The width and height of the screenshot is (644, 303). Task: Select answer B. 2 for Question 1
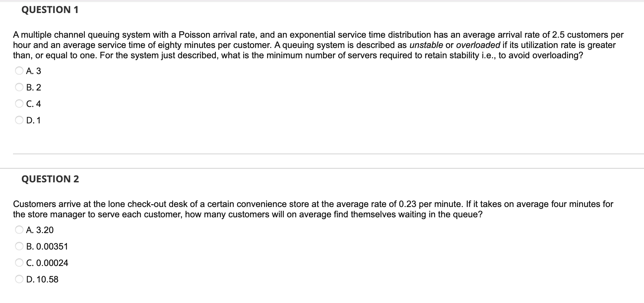[x=19, y=87]
